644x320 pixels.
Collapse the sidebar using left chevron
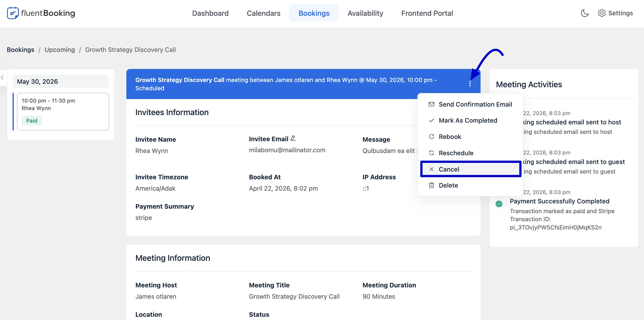2,77
